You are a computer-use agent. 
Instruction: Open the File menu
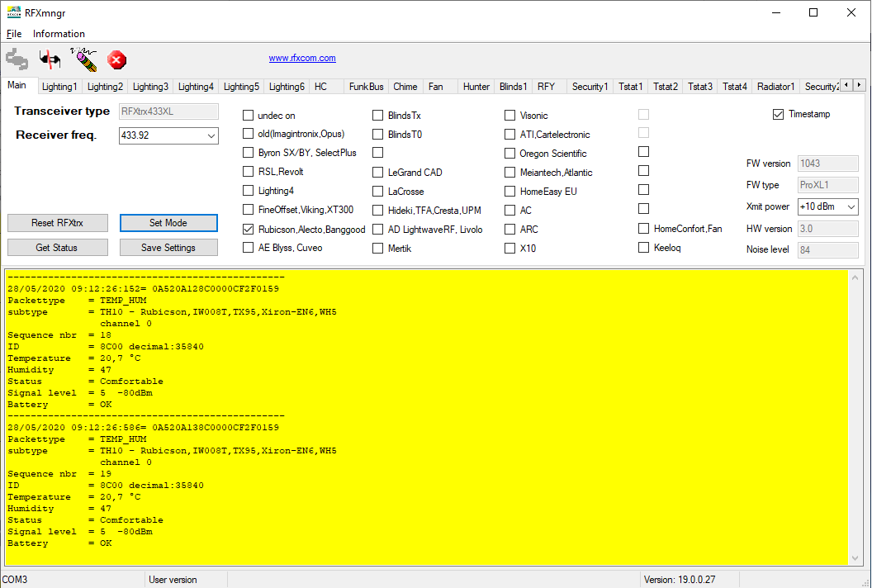click(14, 34)
